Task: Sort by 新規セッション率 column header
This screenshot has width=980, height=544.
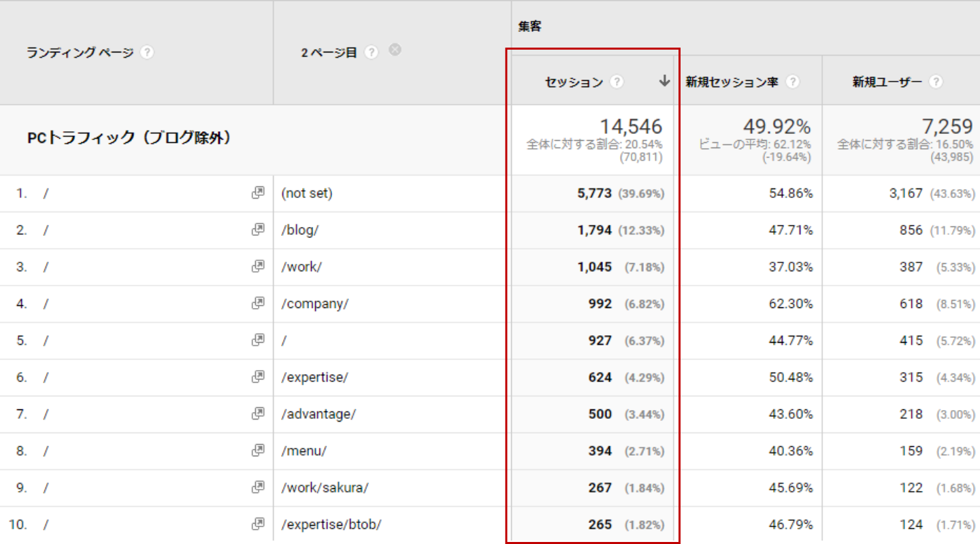Action: pos(732,82)
